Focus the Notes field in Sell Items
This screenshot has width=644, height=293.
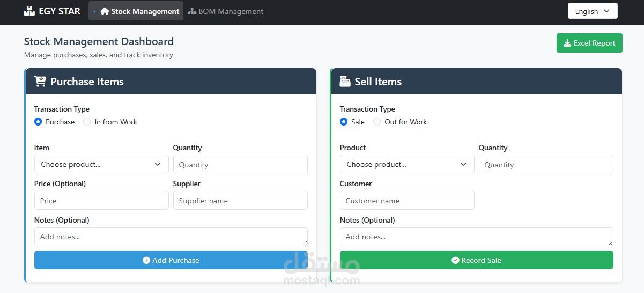coord(477,237)
